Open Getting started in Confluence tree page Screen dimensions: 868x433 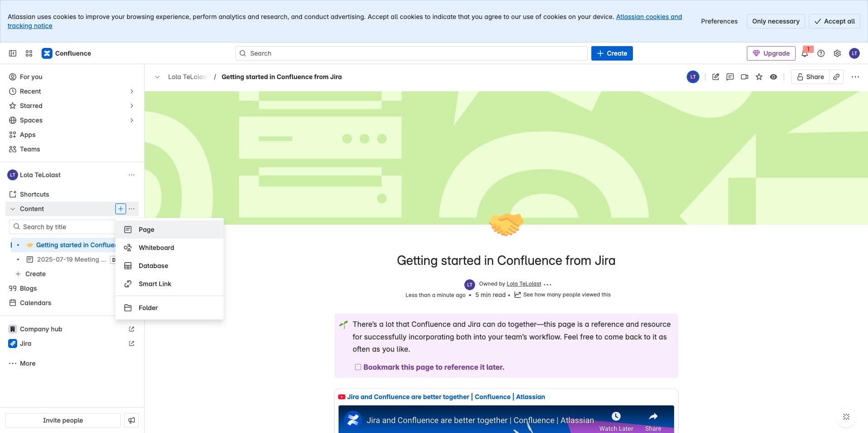coord(75,245)
